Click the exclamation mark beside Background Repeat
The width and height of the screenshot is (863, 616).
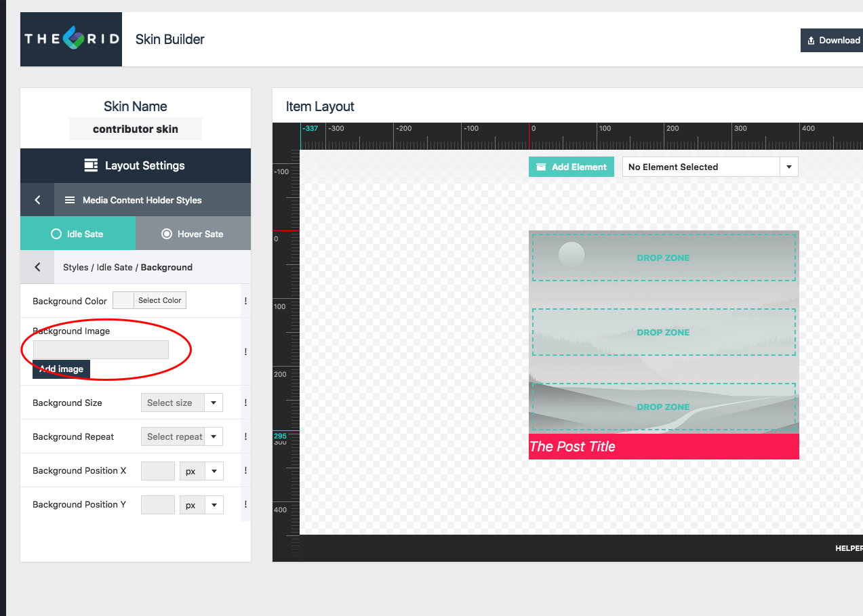(x=245, y=436)
